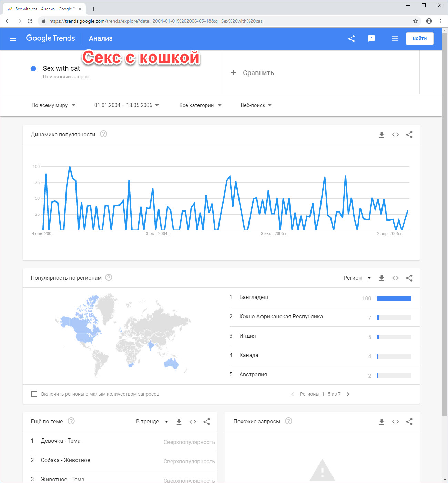The width and height of the screenshot is (448, 483).
Task: Get embed code for the regions card
Action: tap(395, 278)
